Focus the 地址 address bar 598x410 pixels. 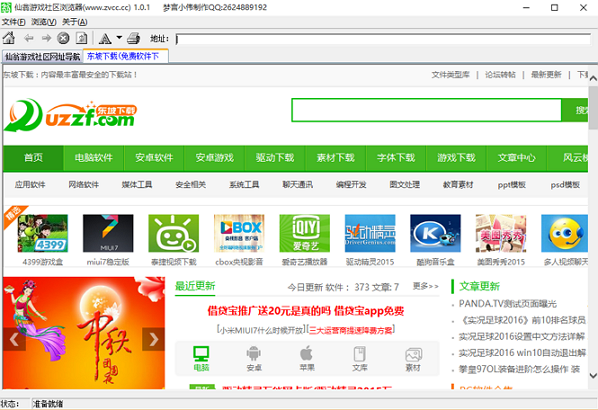383,39
